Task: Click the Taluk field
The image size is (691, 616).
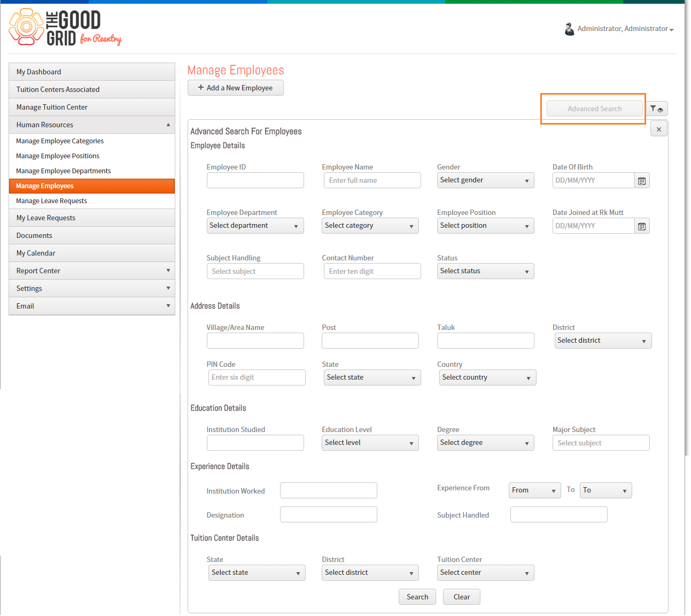Action: 485,341
